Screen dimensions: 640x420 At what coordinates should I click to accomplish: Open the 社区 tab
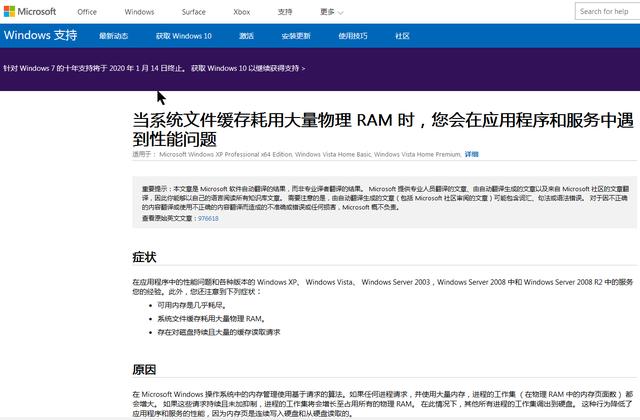point(402,36)
